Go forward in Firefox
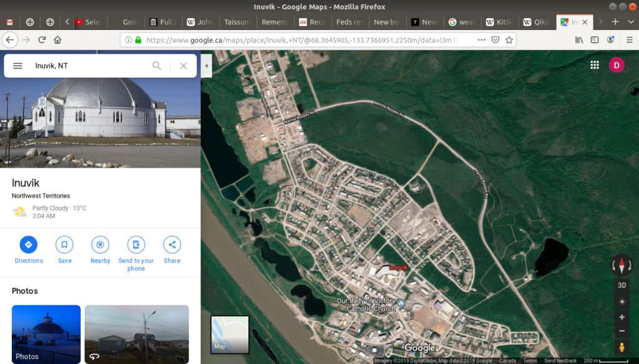Screen dimensions: 639x364 pyautogui.click(x=26, y=40)
